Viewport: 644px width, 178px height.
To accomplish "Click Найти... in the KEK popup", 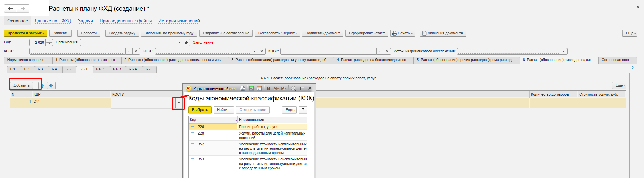I will point(224,110).
